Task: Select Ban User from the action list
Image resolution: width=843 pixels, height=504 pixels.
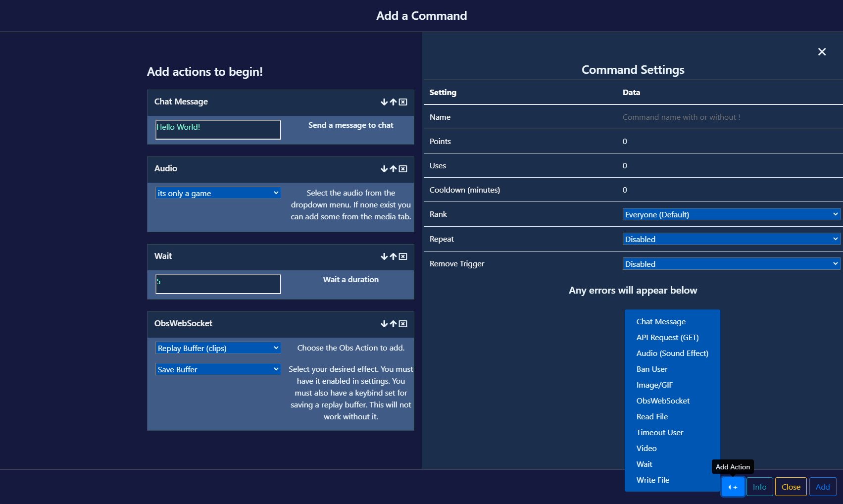Action: pyautogui.click(x=652, y=369)
